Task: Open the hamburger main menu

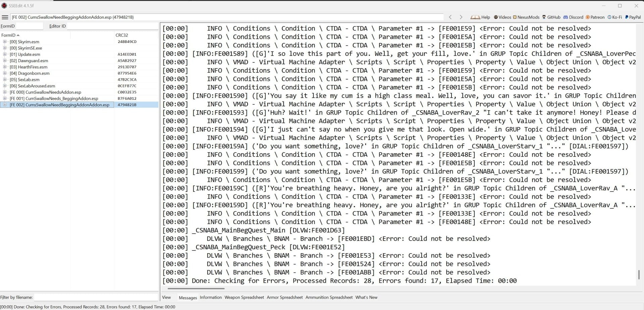Action: pyautogui.click(x=5, y=17)
